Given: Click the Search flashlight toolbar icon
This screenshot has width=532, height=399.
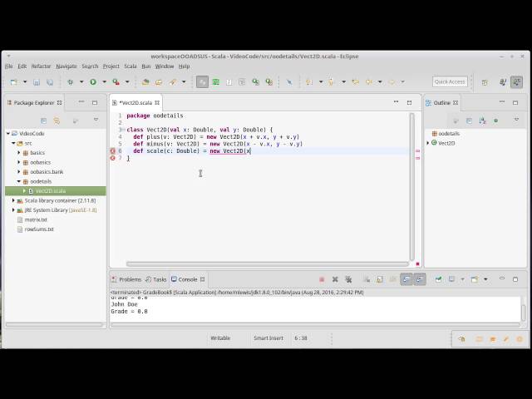Looking at the screenshot, I should pos(173,81).
